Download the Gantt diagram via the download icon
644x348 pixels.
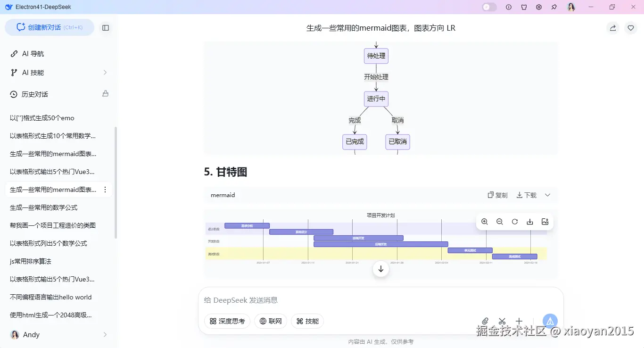click(x=529, y=222)
